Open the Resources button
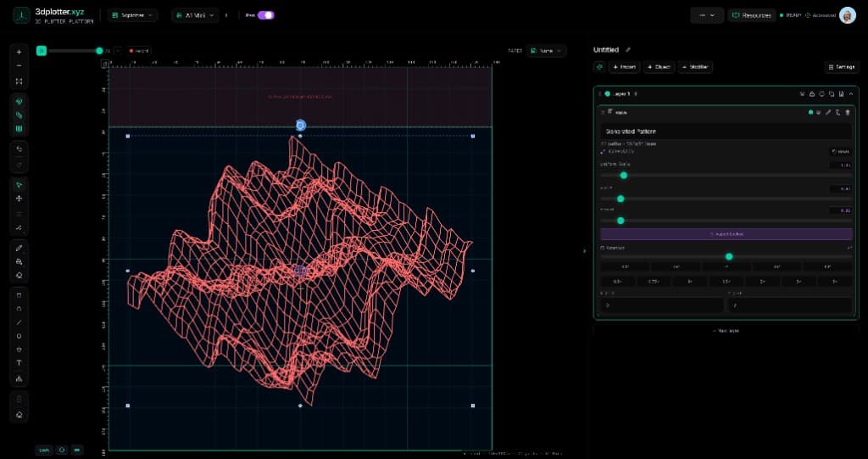Image resolution: width=868 pixels, height=459 pixels. pyautogui.click(x=752, y=15)
